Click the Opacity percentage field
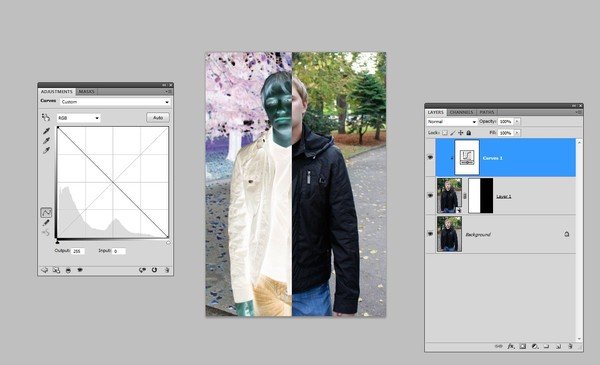 (505, 121)
